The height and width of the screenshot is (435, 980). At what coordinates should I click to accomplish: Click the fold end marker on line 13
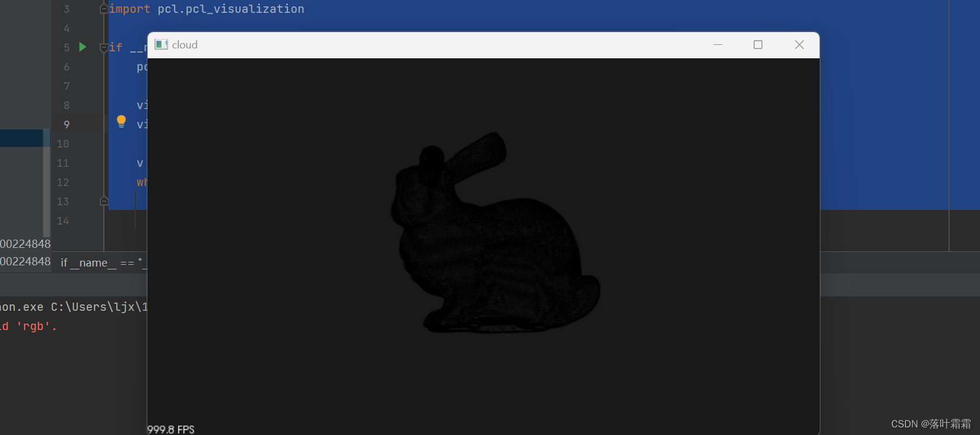pyautogui.click(x=104, y=201)
